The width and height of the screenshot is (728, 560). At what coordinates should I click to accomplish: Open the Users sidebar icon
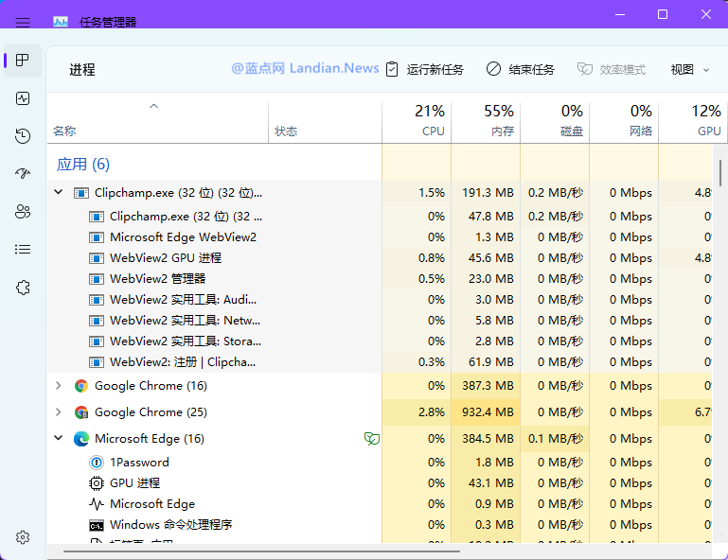23,212
